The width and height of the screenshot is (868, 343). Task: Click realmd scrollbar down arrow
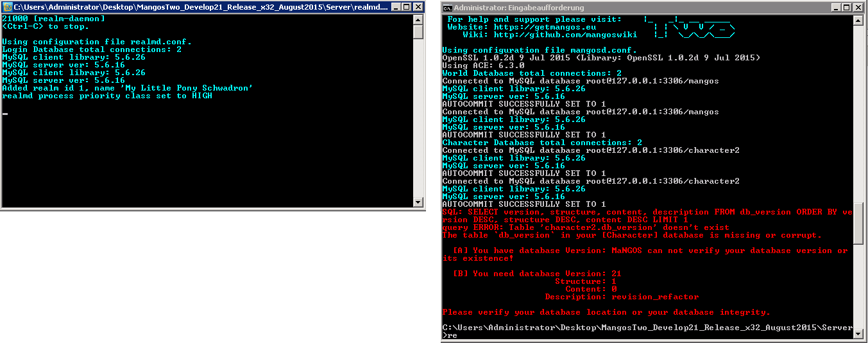coord(418,202)
